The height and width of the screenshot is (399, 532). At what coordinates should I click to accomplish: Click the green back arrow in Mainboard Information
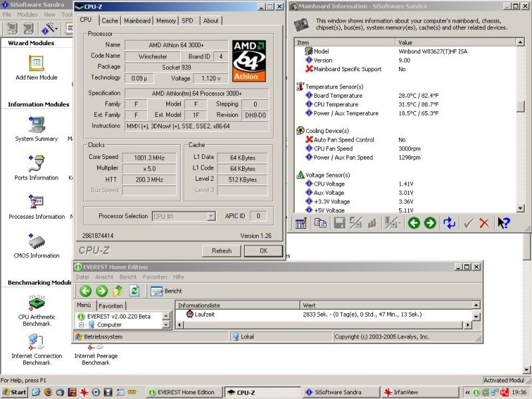(x=414, y=223)
